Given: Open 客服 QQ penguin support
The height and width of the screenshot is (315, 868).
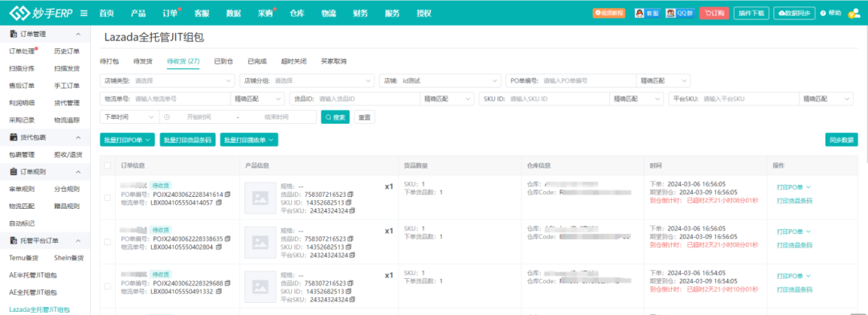Looking at the screenshot, I should [x=647, y=13].
